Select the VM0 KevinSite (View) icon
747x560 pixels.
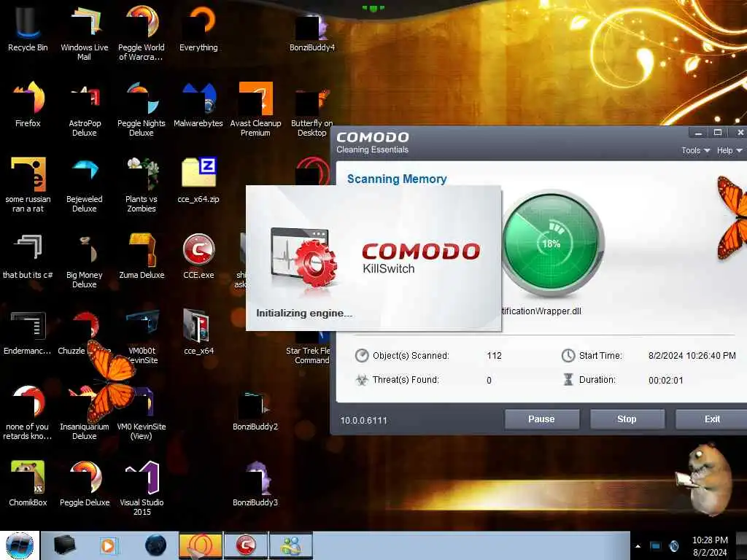click(142, 413)
